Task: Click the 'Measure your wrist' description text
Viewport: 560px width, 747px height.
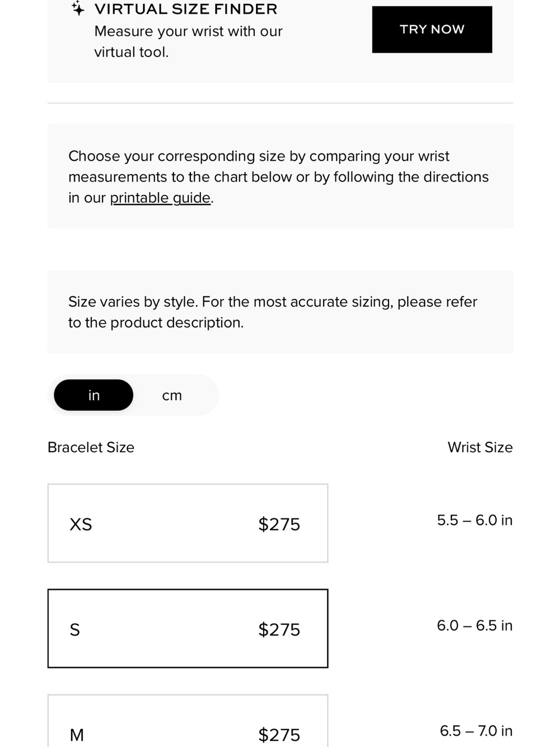Action: (188, 41)
